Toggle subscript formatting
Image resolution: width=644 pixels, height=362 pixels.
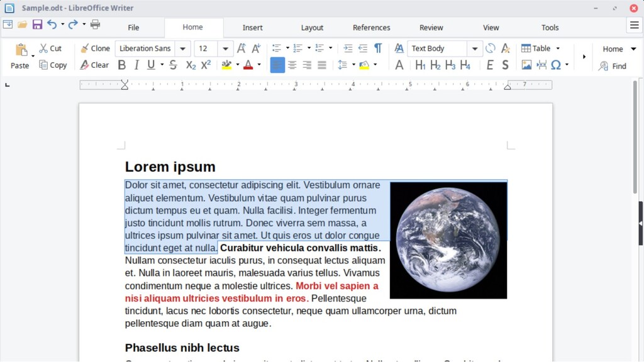tap(191, 65)
